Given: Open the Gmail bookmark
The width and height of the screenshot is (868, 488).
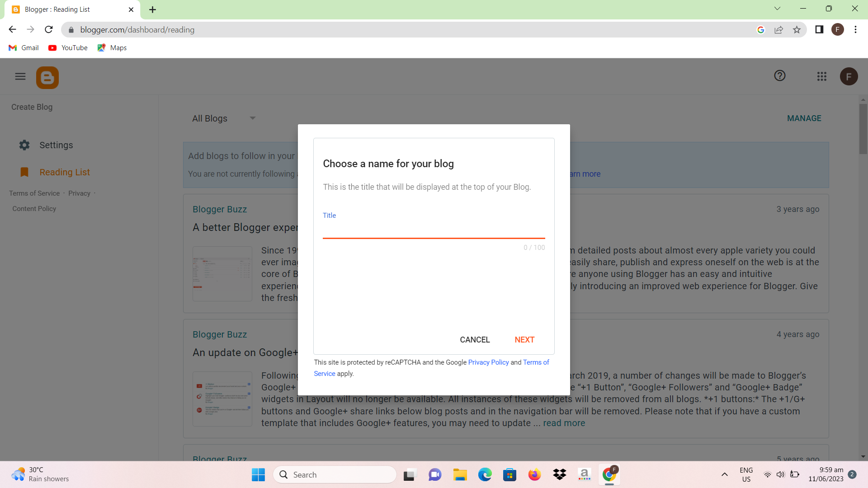Looking at the screenshot, I should [24, 48].
